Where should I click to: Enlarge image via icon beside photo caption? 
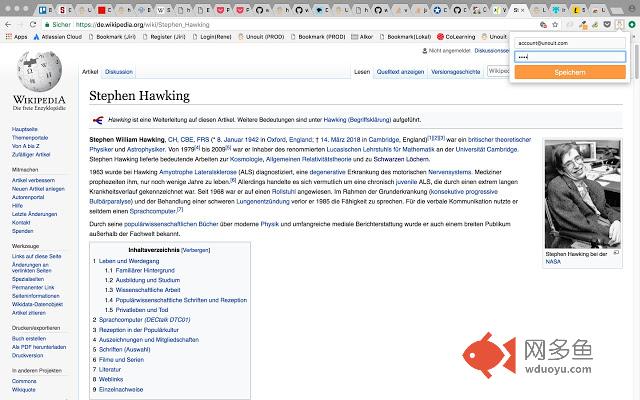point(616,253)
